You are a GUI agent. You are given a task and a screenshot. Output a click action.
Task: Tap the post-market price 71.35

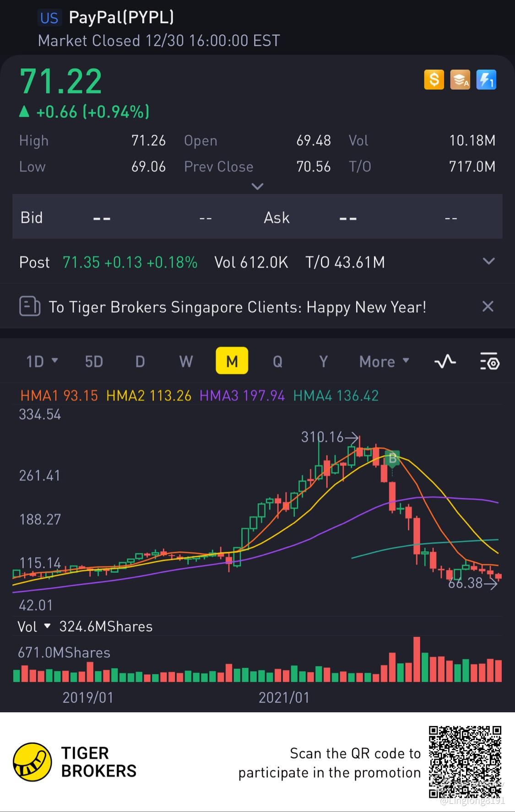[81, 263]
